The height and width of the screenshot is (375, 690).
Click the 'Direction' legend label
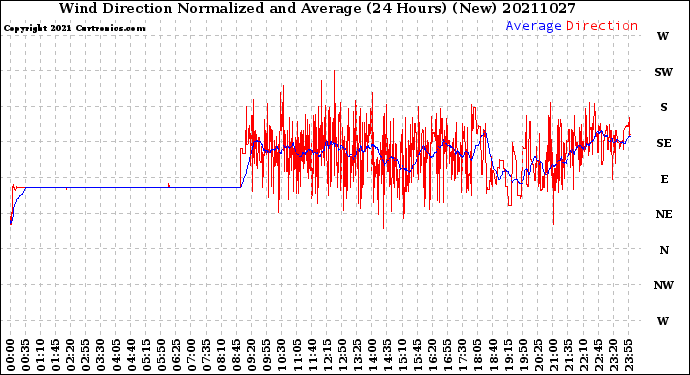click(602, 26)
